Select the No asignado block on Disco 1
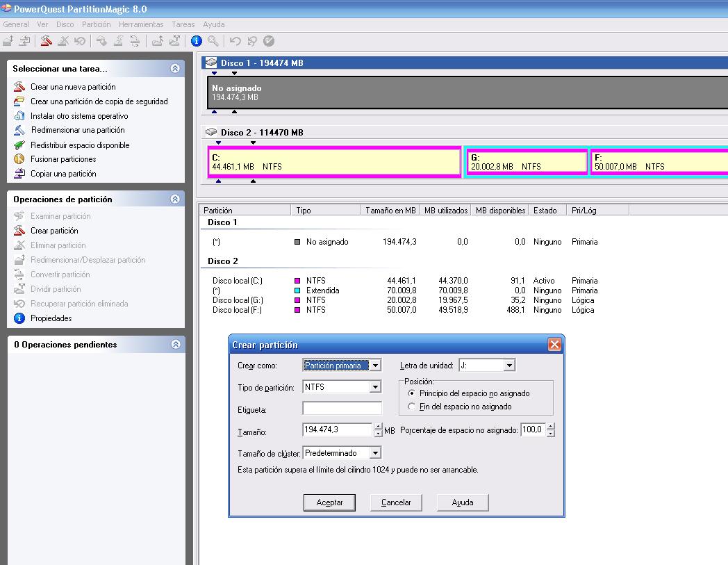The height and width of the screenshot is (565, 728). 468,92
